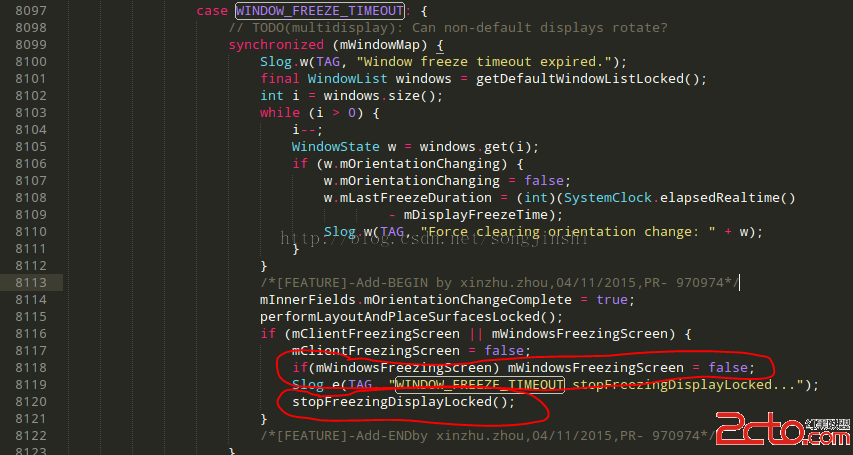The width and height of the screenshot is (853, 455).
Task: Click false value on line 8107
Action: (544, 181)
